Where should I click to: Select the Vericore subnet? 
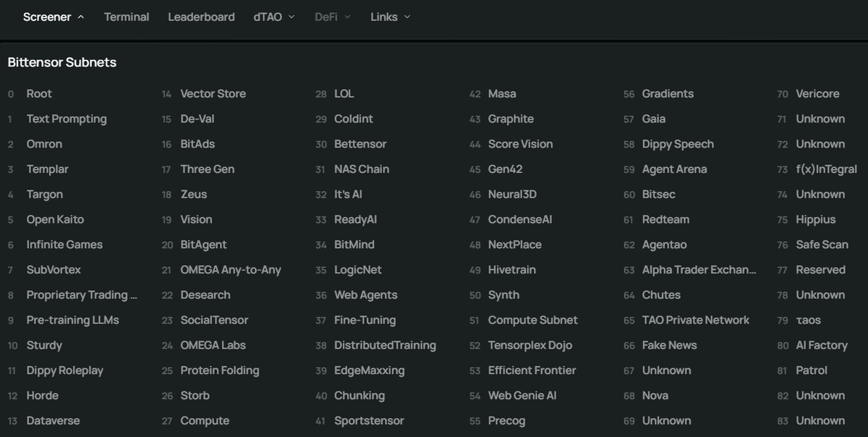click(817, 93)
